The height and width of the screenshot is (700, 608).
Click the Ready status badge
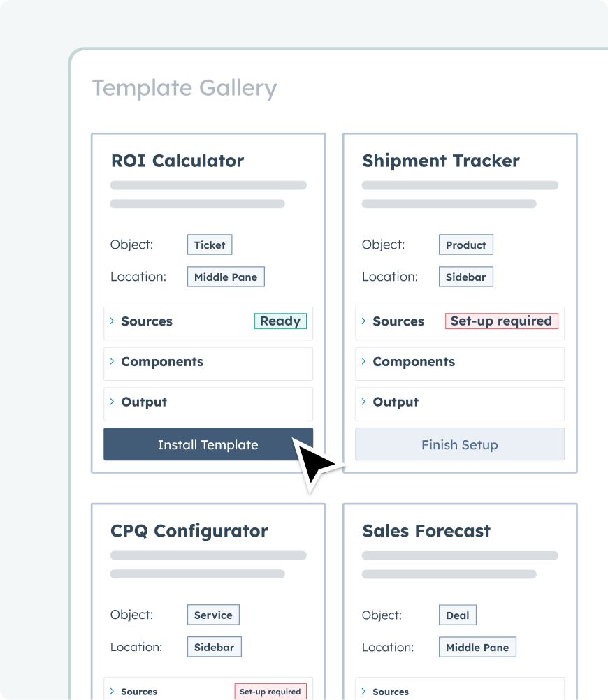click(x=280, y=321)
